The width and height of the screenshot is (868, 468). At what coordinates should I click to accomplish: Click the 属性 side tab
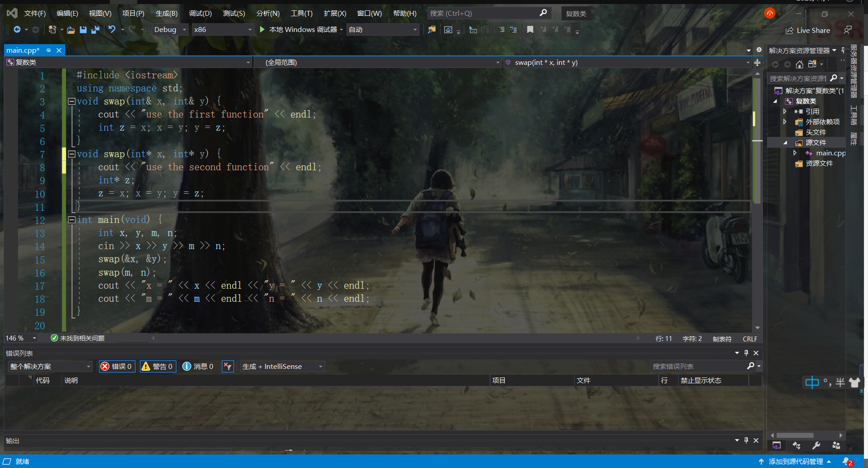click(854, 138)
